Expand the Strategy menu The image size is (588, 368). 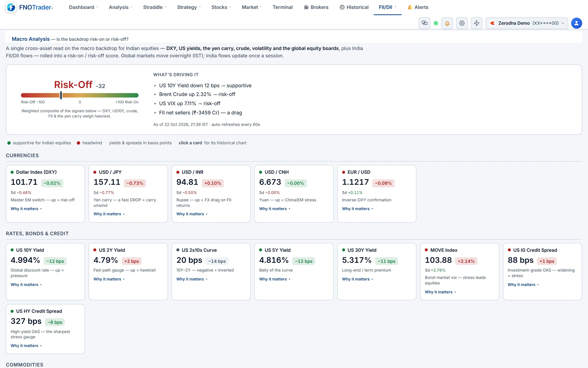coord(189,7)
